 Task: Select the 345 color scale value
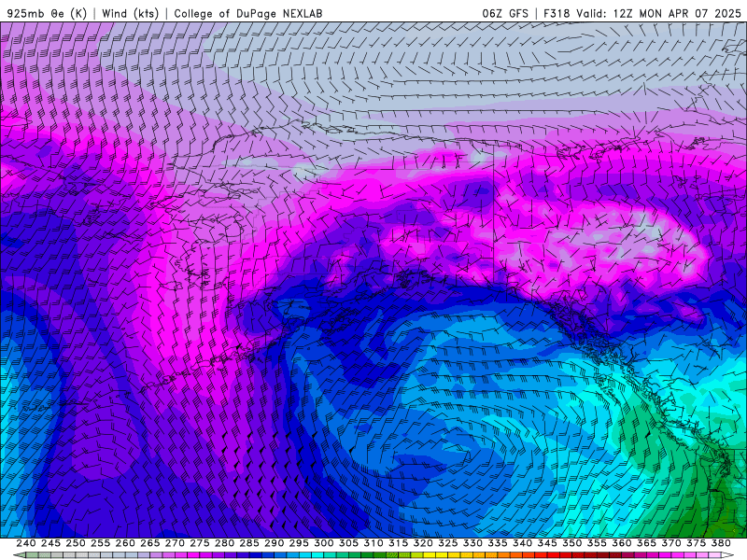coord(547,543)
